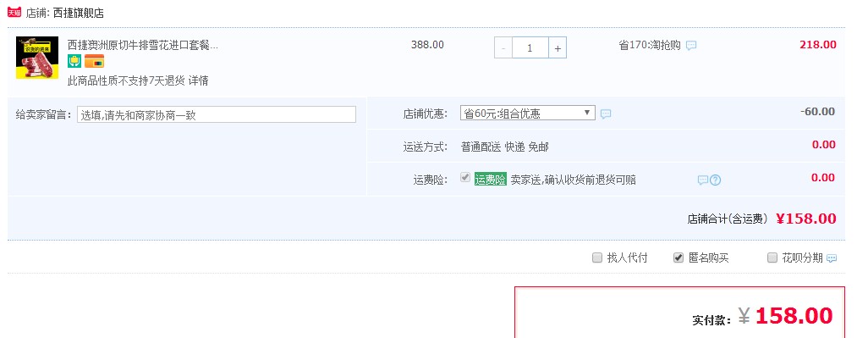Click the item price 218.00

coord(817,45)
